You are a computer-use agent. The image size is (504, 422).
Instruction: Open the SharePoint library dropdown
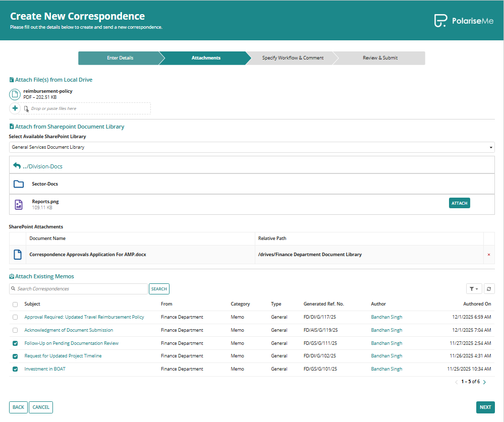click(x=251, y=147)
